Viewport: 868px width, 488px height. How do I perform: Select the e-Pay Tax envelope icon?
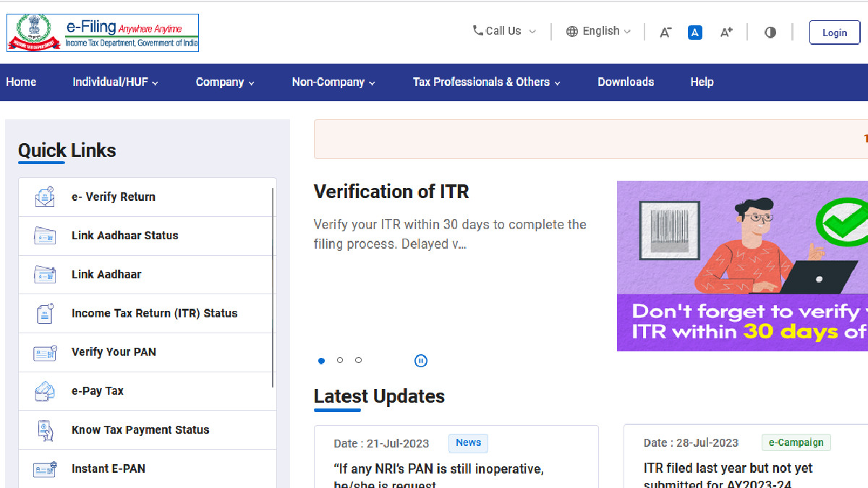(x=44, y=390)
